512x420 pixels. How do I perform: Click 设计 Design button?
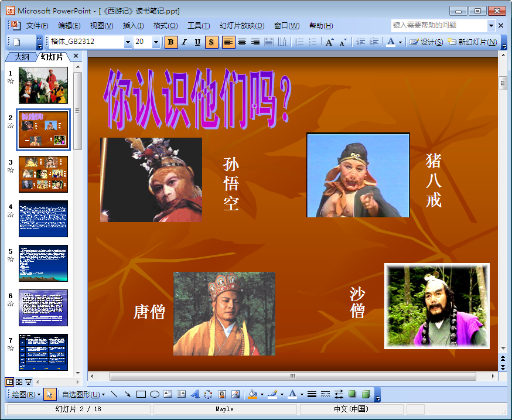426,42
